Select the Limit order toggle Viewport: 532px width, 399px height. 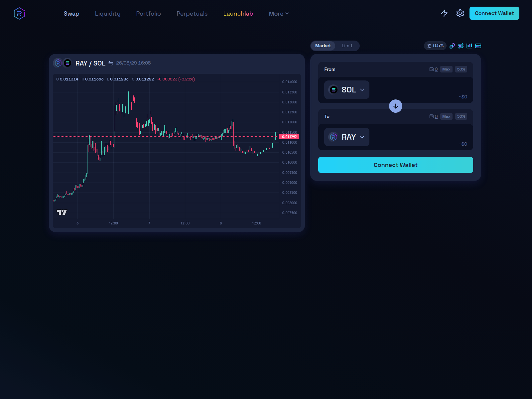tap(347, 46)
